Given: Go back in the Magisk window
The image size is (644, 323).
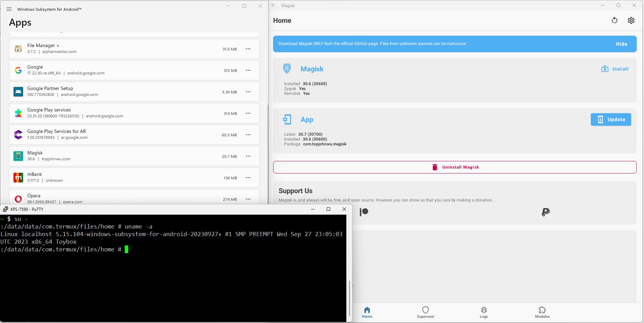Looking at the screenshot, I should (274, 6).
